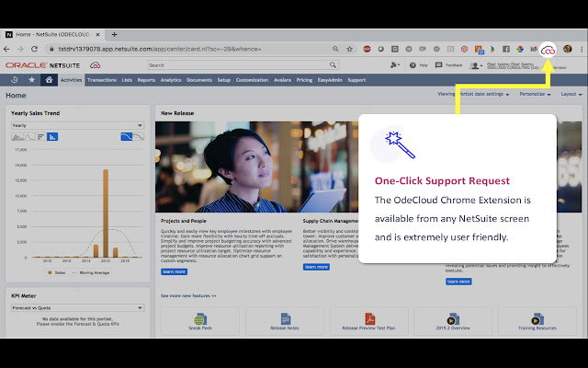Toggle the second trend curve button
Viewport: 588px width, 368px height.
[x=139, y=137]
